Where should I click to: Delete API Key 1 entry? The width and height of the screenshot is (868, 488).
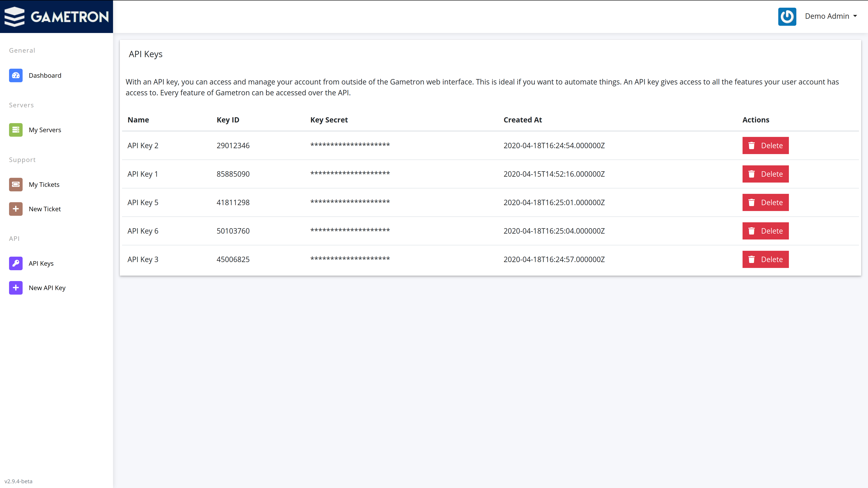click(766, 173)
